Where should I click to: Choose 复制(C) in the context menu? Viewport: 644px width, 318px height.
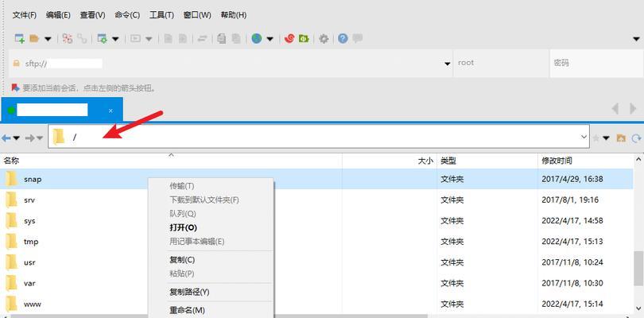click(x=211, y=260)
